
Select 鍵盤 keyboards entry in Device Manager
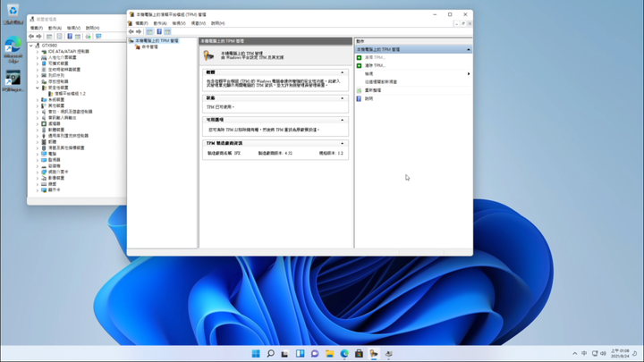(52, 184)
